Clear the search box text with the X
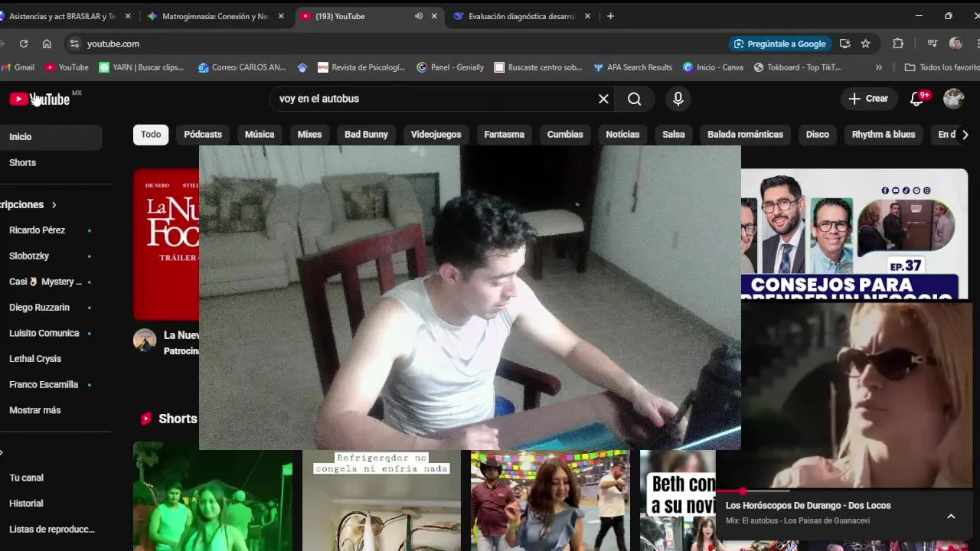Viewport: 980px width, 551px height. pyautogui.click(x=603, y=99)
